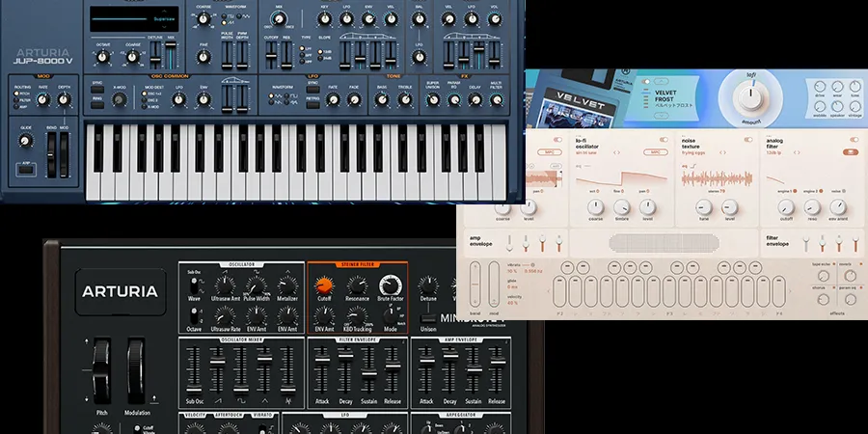
Task: Click the Ultrasaw Rate knob
Action: 224,316
